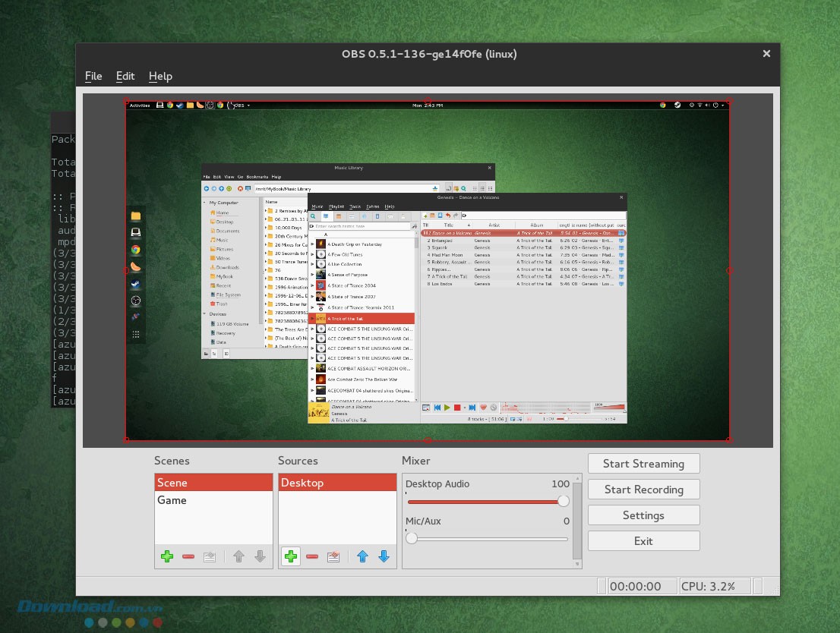
Task: Click the Desktop Audio volume slider handle
Action: point(564,501)
